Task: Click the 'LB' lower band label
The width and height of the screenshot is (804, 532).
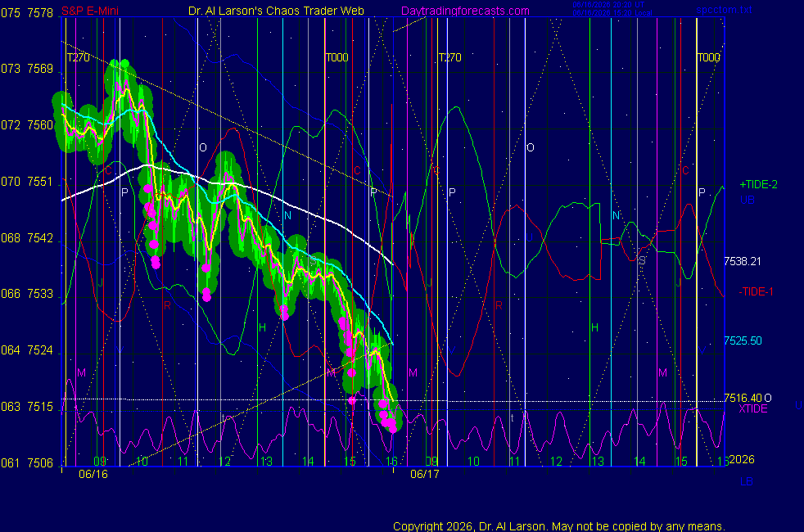Action: pos(747,482)
